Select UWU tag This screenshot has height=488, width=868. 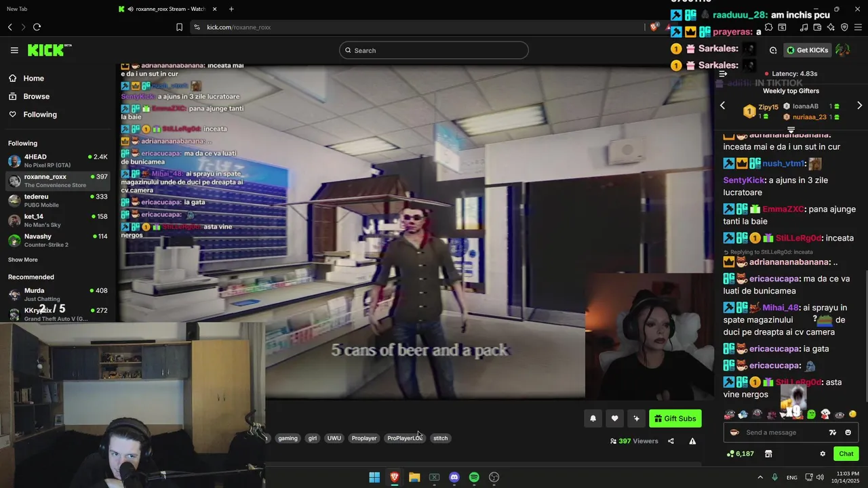334,438
